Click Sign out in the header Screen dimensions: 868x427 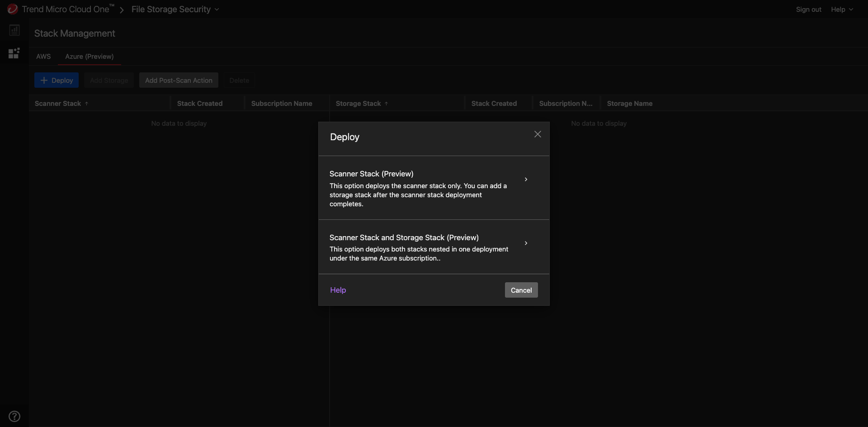pos(808,9)
